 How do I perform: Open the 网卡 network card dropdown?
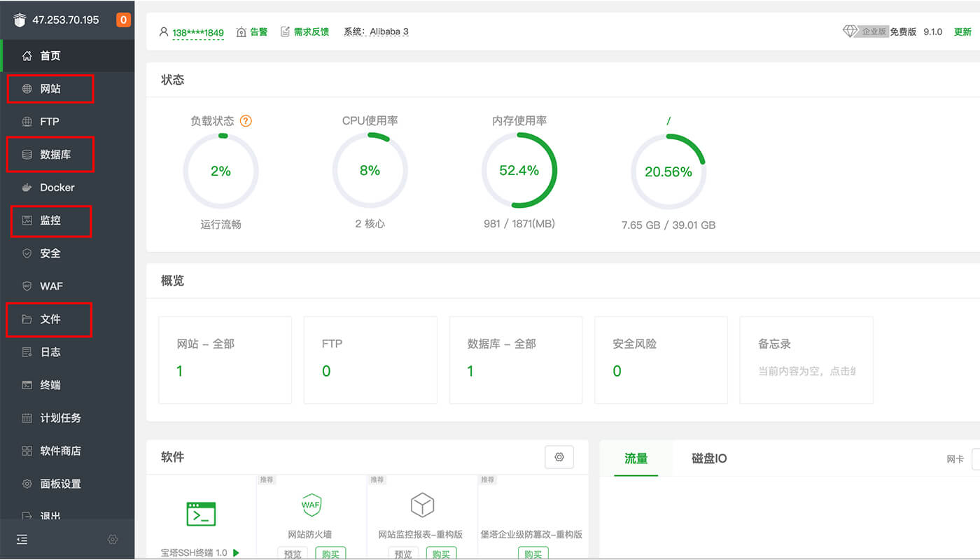click(976, 459)
